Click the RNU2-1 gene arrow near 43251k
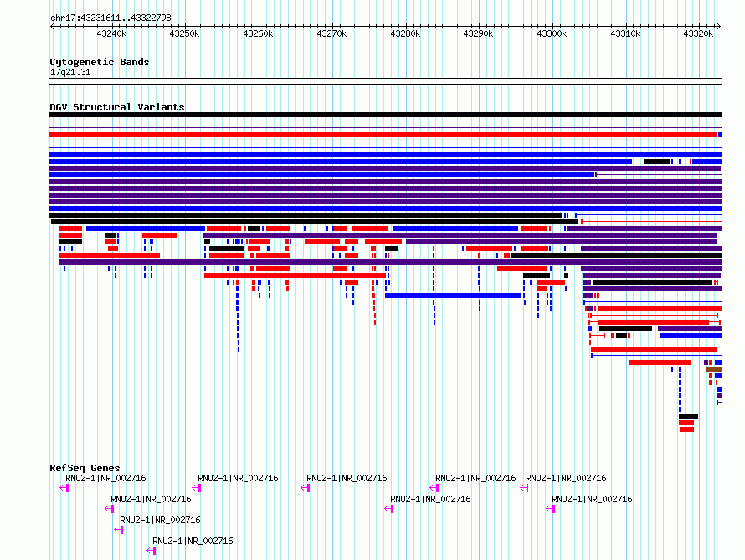Image resolution: width=745 pixels, height=560 pixels. click(196, 488)
